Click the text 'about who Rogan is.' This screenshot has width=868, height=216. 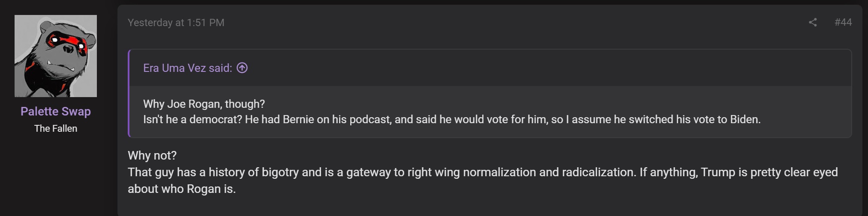click(x=182, y=189)
